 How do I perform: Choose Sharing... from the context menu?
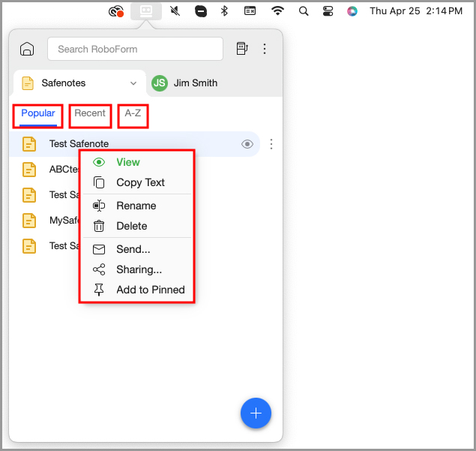click(137, 269)
